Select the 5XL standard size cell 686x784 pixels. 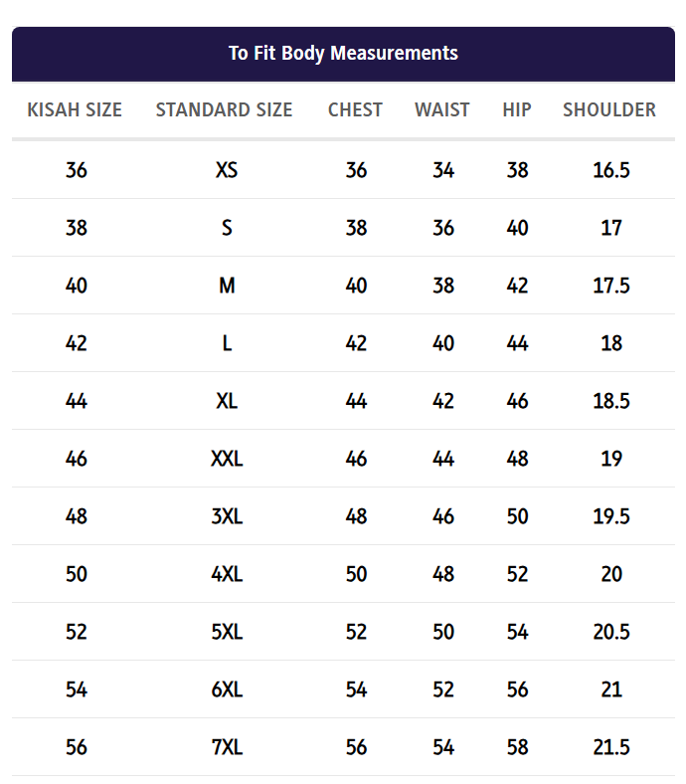227,632
